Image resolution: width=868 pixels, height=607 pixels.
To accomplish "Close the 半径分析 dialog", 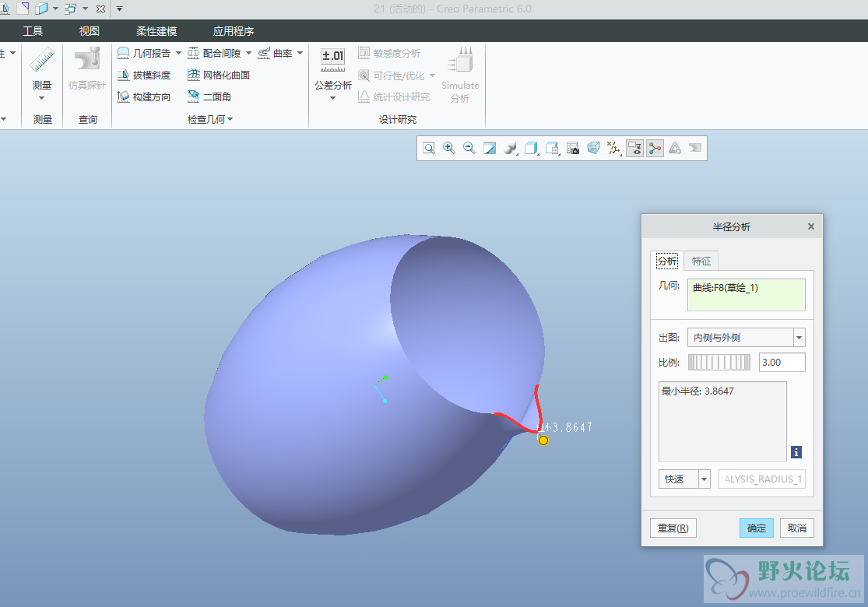I will (x=811, y=226).
